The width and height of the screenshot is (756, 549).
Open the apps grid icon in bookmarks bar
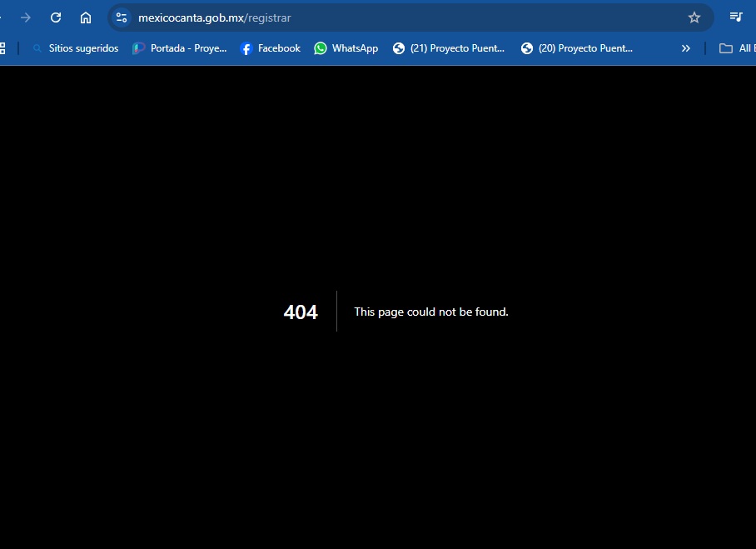[x=2, y=48]
